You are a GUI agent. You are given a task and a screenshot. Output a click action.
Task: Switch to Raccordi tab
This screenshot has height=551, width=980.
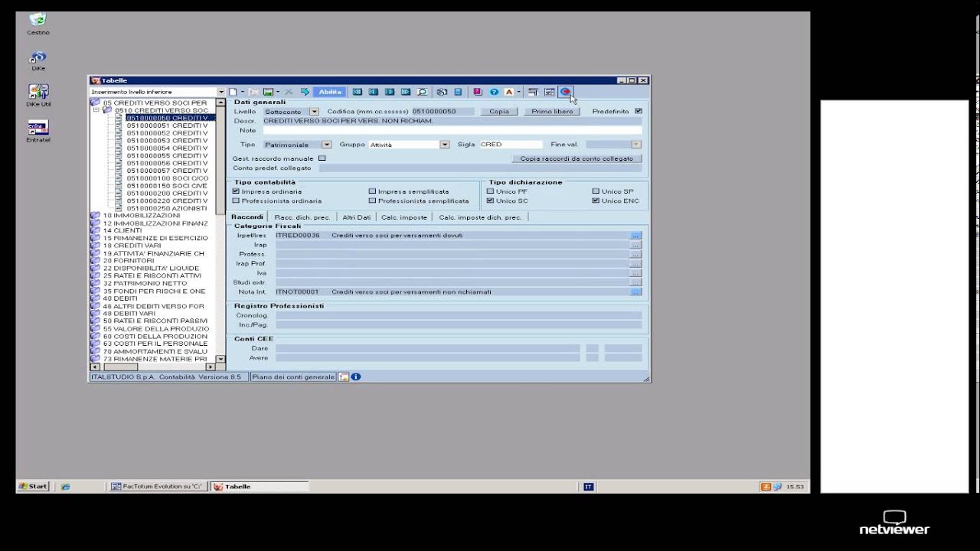(247, 217)
